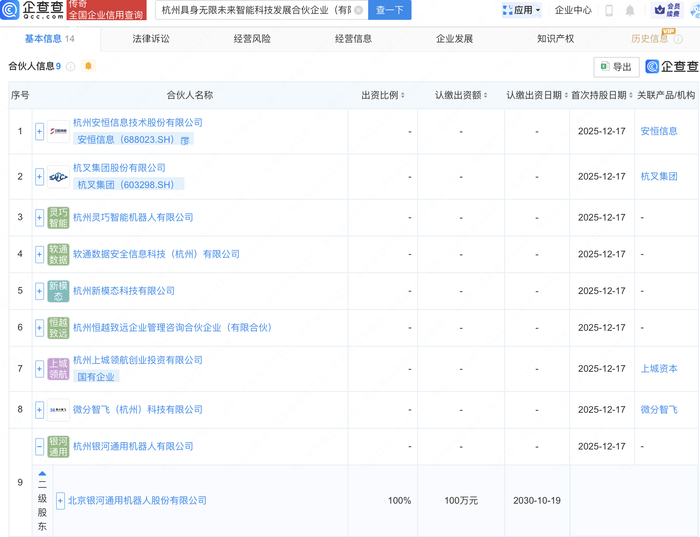Click the 查一下 search button
Screen dimensions: 700x537
pos(390,10)
